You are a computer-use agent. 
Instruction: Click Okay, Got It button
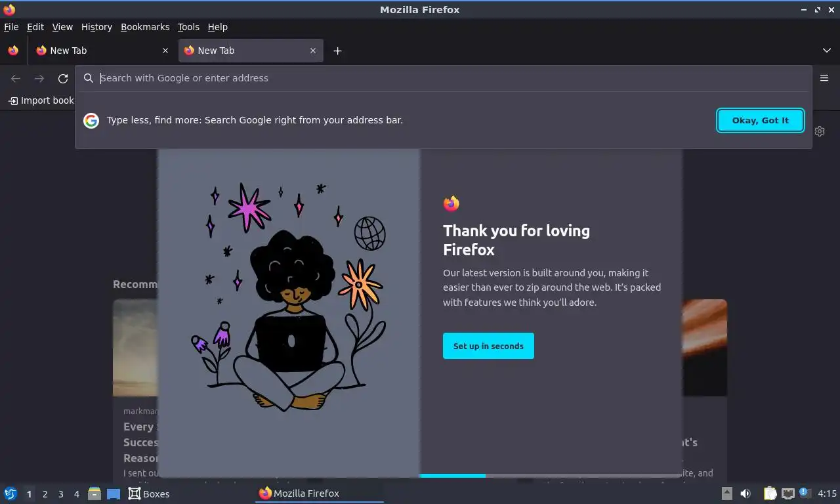(x=761, y=120)
